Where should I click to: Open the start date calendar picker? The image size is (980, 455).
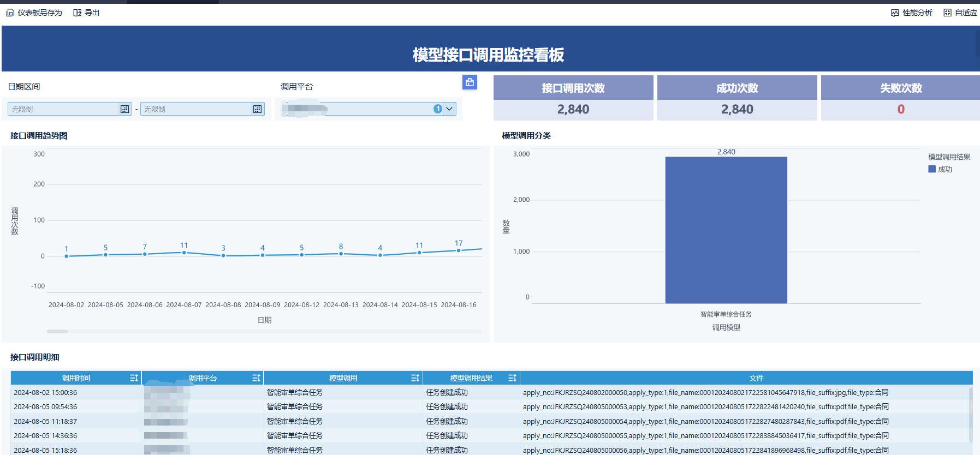124,109
